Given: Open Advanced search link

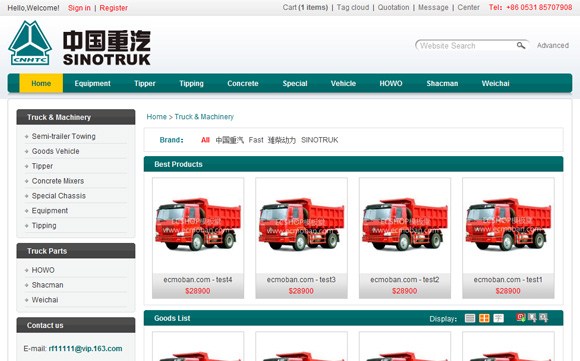Looking at the screenshot, I should [x=553, y=45].
